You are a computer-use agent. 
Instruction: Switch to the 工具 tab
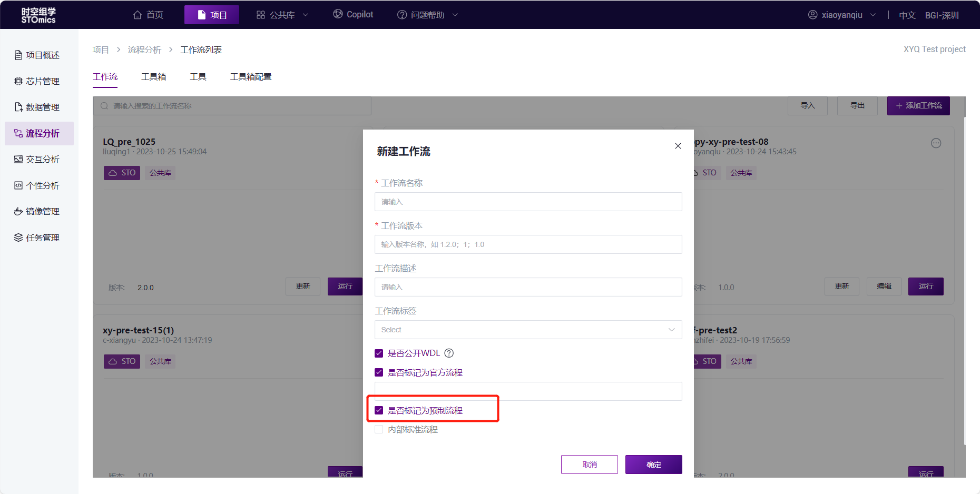pos(198,77)
